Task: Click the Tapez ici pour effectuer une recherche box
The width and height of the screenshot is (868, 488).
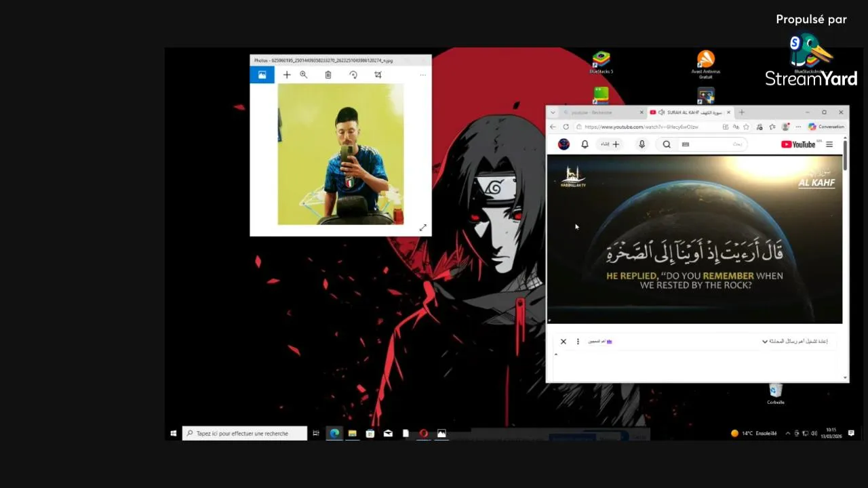Action: click(245, 433)
